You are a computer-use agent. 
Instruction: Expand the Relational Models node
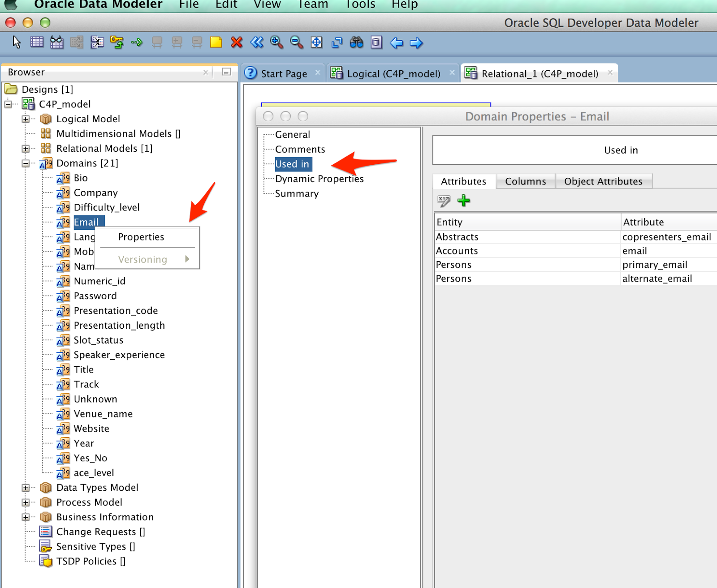point(26,149)
